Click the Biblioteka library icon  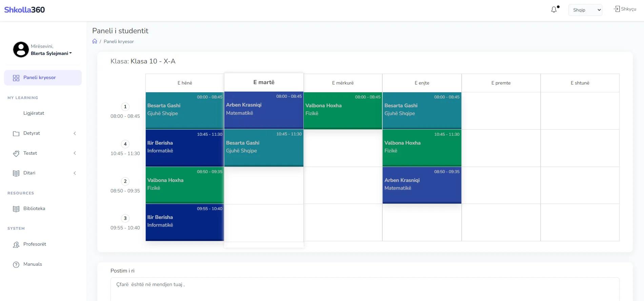click(x=16, y=209)
